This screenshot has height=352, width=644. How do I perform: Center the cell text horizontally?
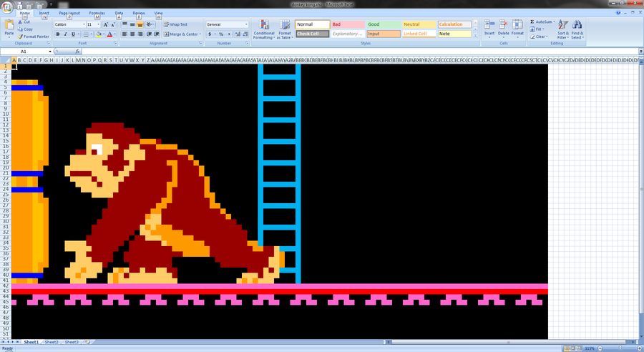(x=132, y=34)
